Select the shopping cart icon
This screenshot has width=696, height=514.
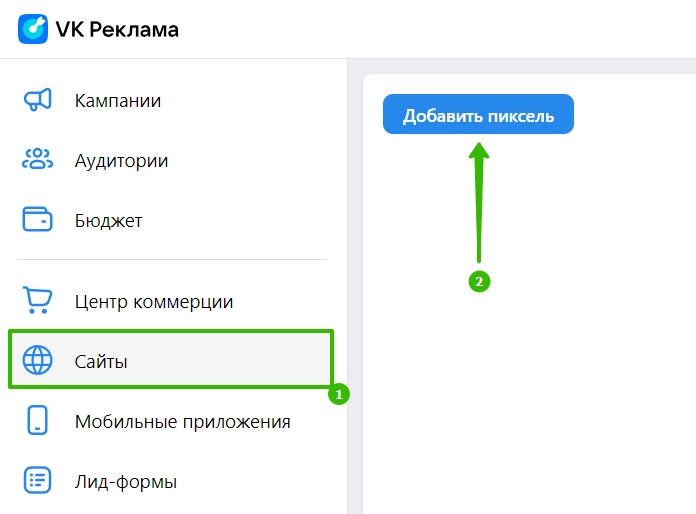[37, 300]
